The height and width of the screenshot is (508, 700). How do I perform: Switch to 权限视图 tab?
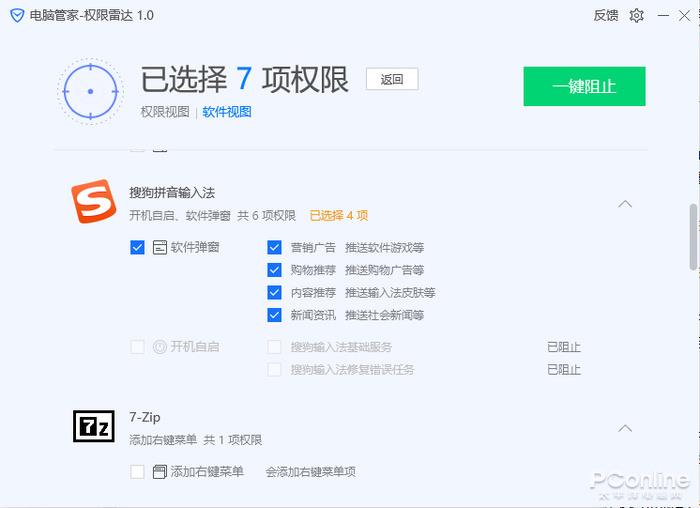pyautogui.click(x=165, y=112)
